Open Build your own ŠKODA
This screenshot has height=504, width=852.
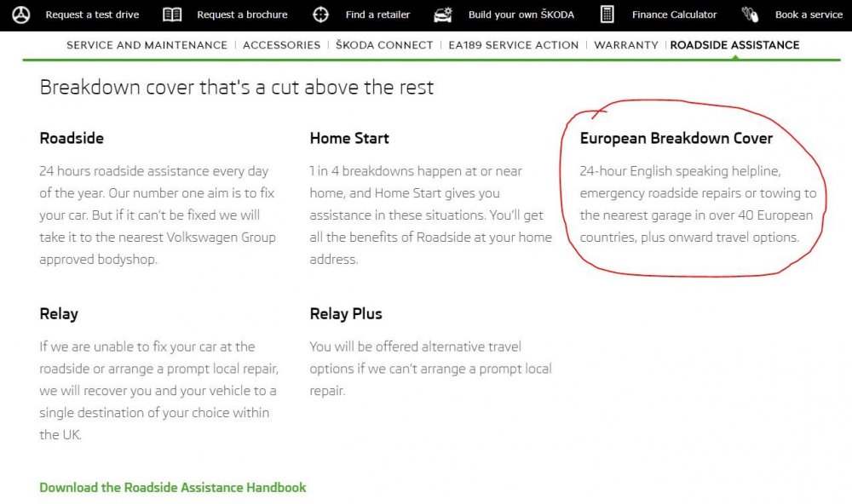521,14
